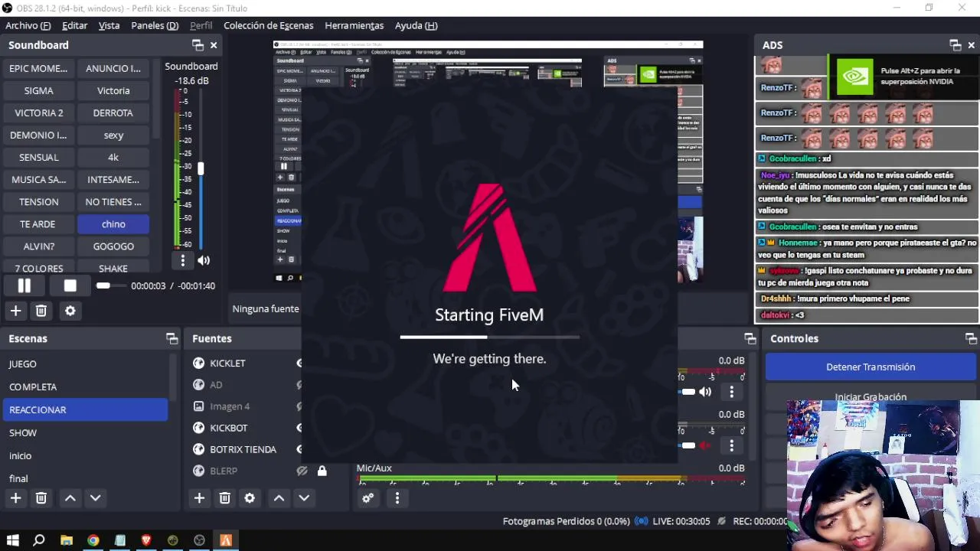Add a new scene in Escenas
Image resolution: width=980 pixels, height=551 pixels.
[x=15, y=498]
